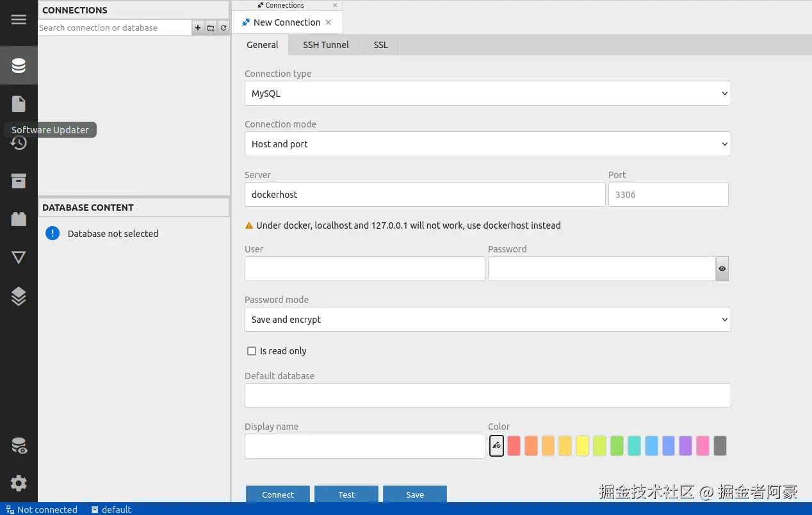Pick the orange color swatch
The height and width of the screenshot is (515, 812).
(x=531, y=446)
